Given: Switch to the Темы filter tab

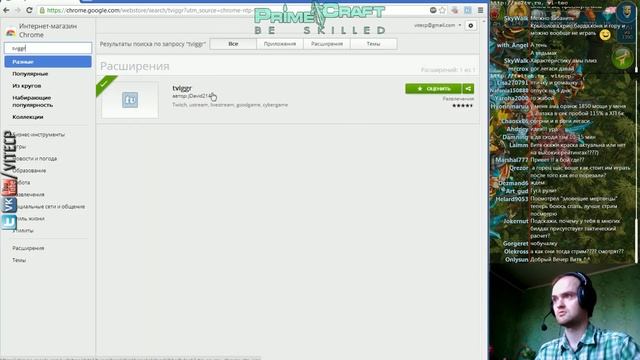Looking at the screenshot, I should pyautogui.click(x=373, y=44).
